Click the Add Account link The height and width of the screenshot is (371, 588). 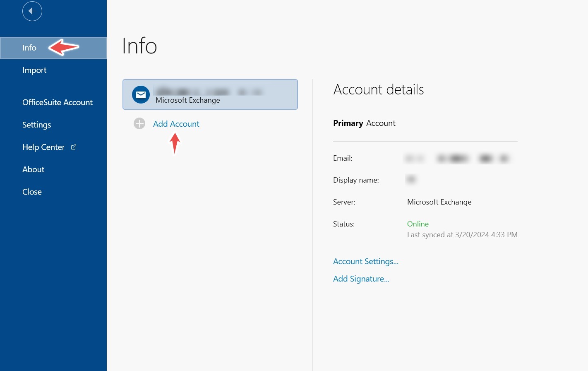click(176, 124)
